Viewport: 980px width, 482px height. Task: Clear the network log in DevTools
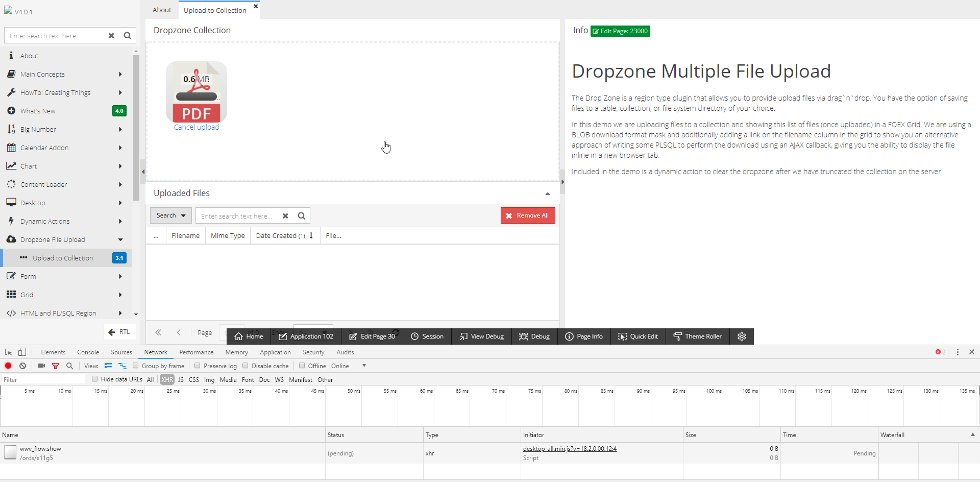[22, 366]
